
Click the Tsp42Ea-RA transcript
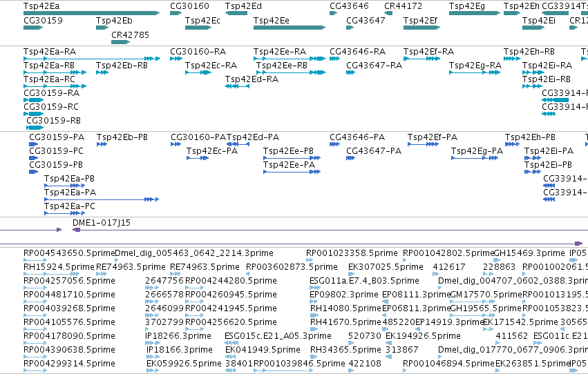point(92,59)
